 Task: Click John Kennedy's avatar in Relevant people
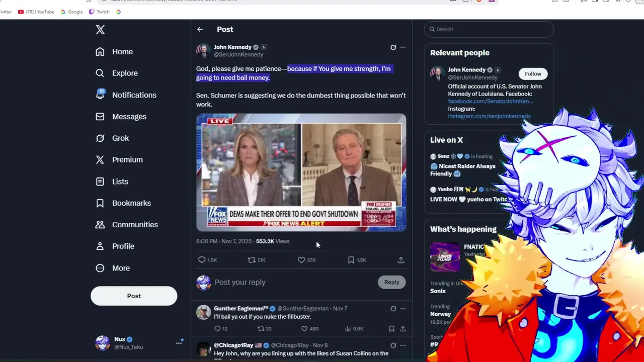[x=437, y=73]
